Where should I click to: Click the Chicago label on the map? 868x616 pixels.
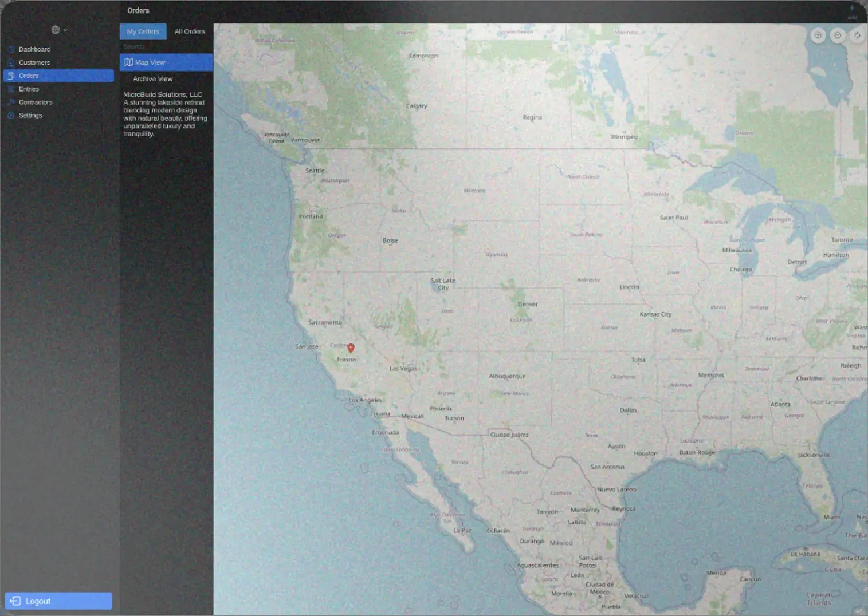coord(741,270)
